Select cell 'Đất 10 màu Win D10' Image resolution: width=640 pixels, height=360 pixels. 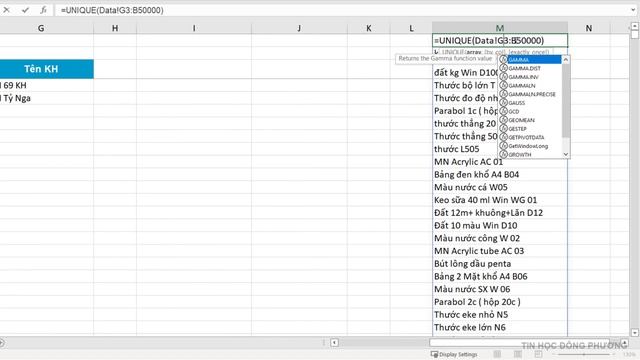tap(500, 225)
